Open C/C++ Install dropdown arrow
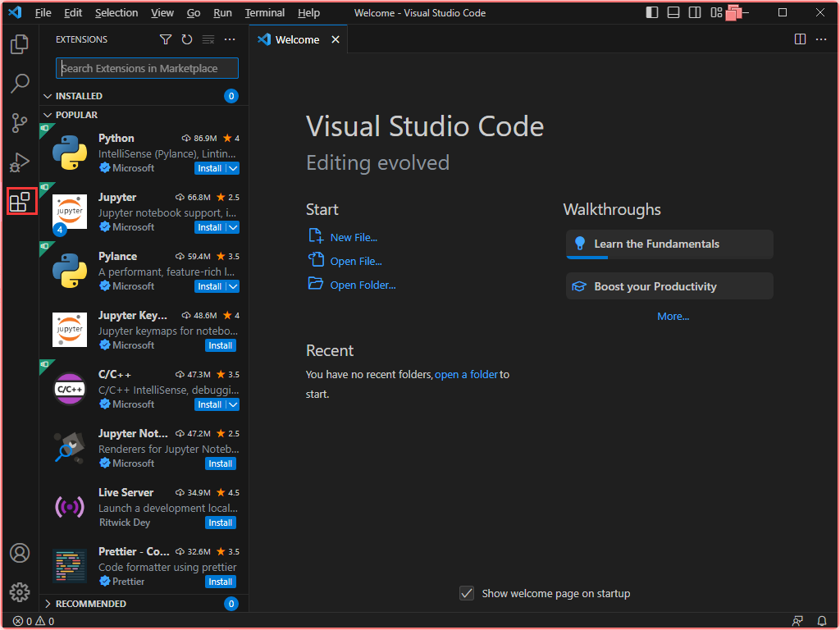Image resolution: width=840 pixels, height=630 pixels. point(233,404)
